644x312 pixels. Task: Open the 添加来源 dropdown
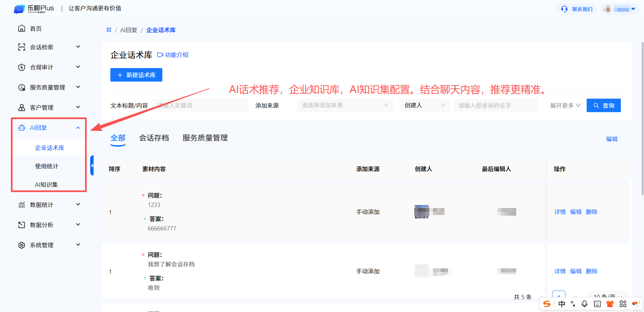(x=345, y=105)
